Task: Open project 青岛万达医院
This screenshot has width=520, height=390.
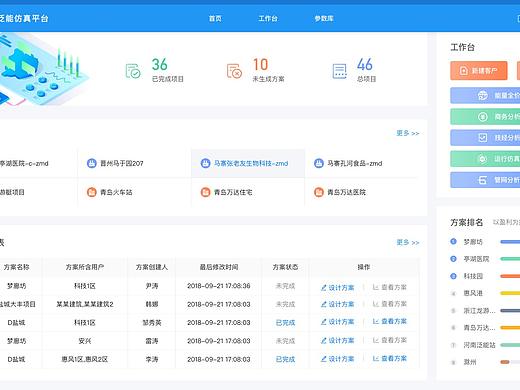Action: [346, 192]
